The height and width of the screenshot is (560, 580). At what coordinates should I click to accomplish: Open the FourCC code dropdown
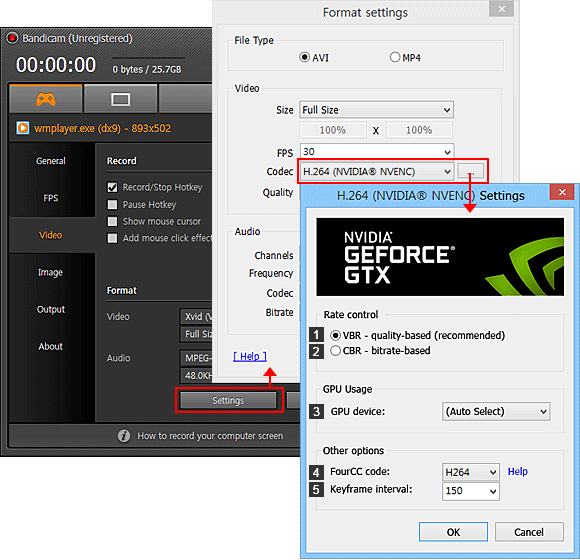pyautogui.click(x=471, y=472)
